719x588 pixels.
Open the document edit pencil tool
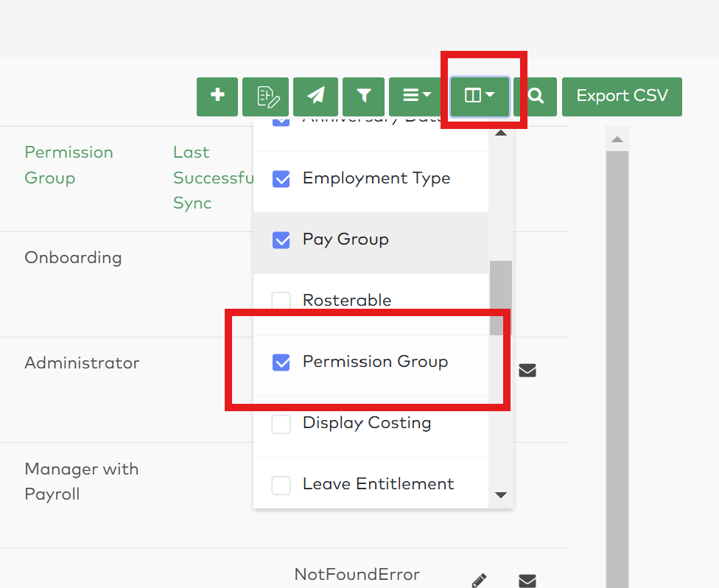265,97
